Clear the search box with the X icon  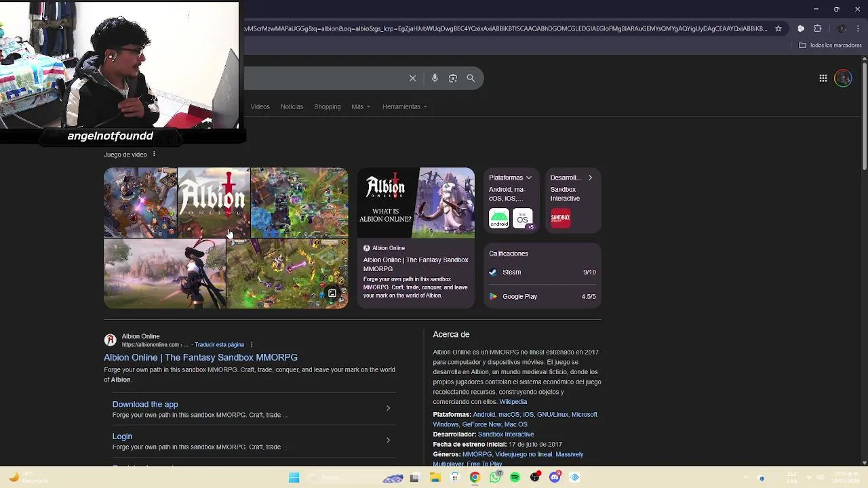(412, 78)
